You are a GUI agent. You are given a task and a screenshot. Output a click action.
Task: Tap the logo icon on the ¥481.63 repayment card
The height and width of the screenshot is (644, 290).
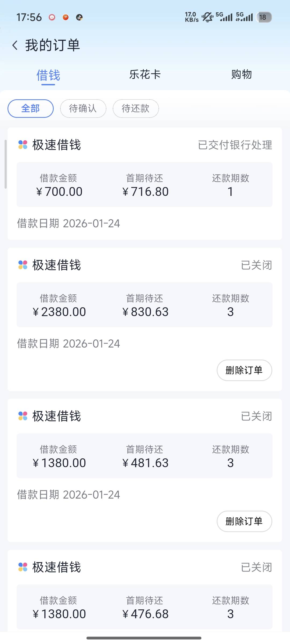23,416
